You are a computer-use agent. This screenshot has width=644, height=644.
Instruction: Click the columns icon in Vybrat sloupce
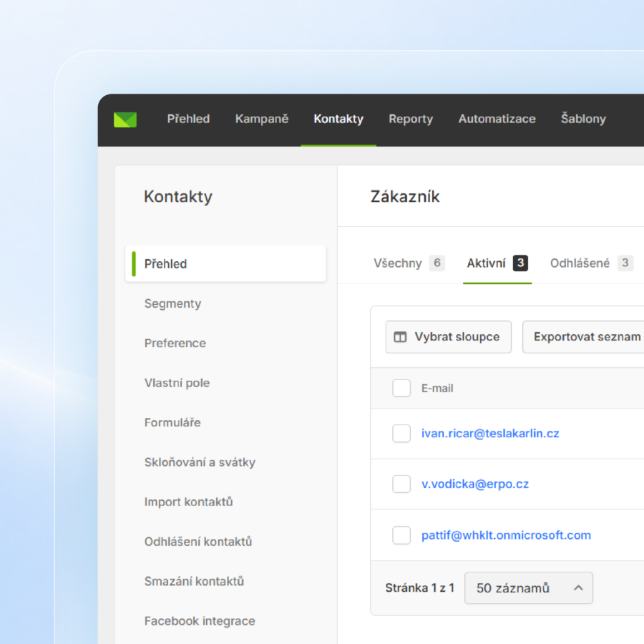click(x=400, y=337)
